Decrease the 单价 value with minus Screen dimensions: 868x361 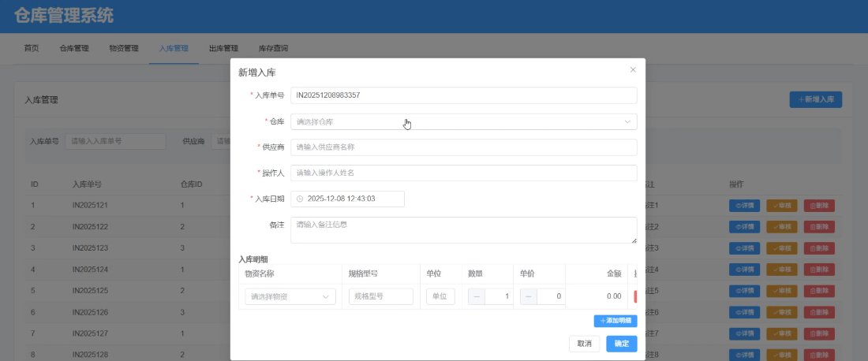(529, 296)
